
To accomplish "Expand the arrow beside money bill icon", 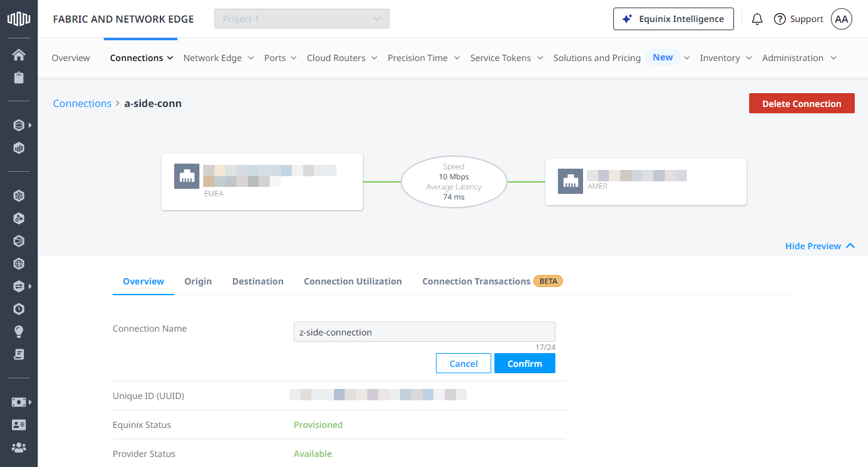I will point(30,402).
